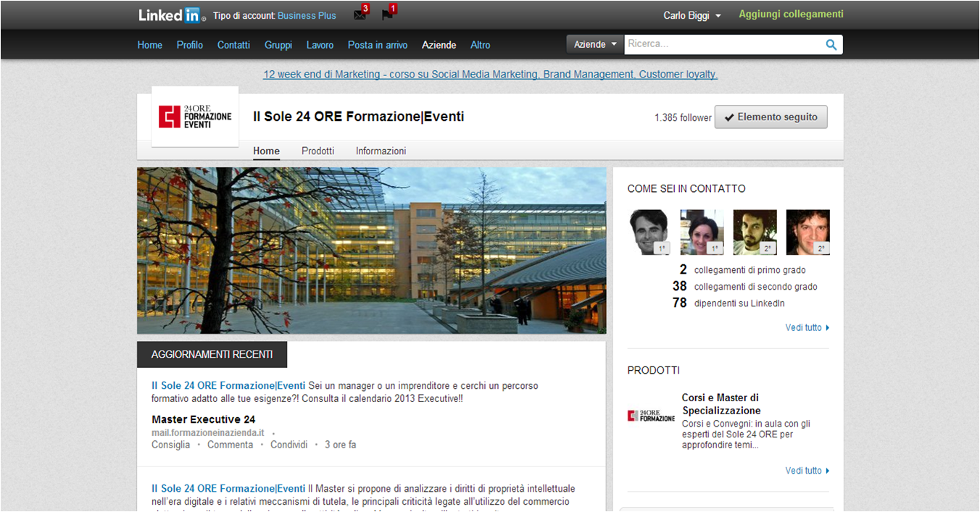Click inside the Ricerca search field
This screenshot has width=980, height=512.
point(723,45)
